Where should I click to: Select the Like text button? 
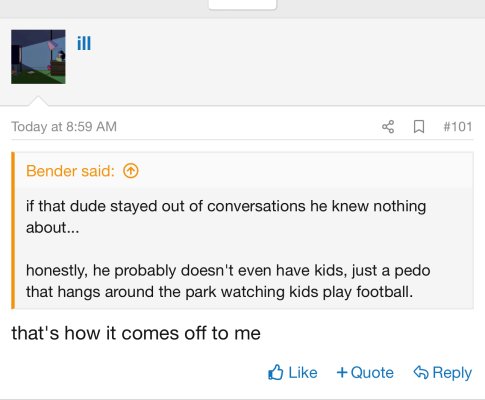pyautogui.click(x=303, y=372)
